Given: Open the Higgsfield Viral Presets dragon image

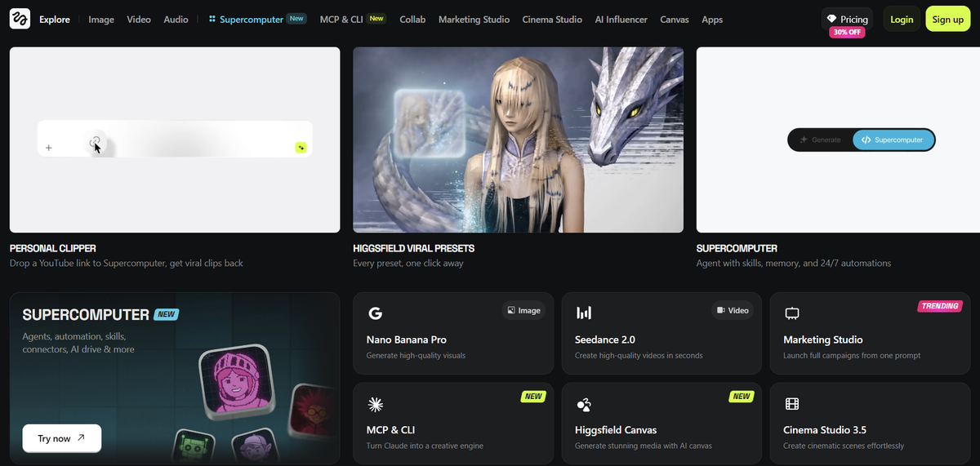Looking at the screenshot, I should click(518, 140).
